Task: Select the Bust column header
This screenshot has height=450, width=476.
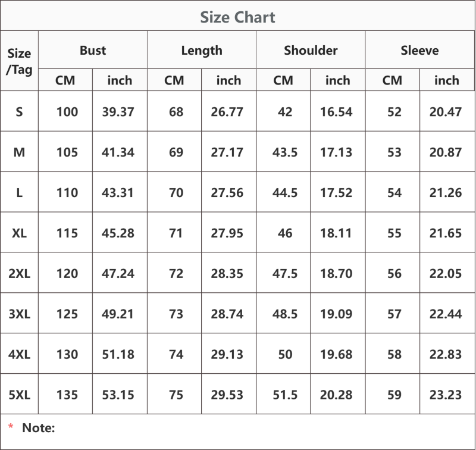Action: 93,51
